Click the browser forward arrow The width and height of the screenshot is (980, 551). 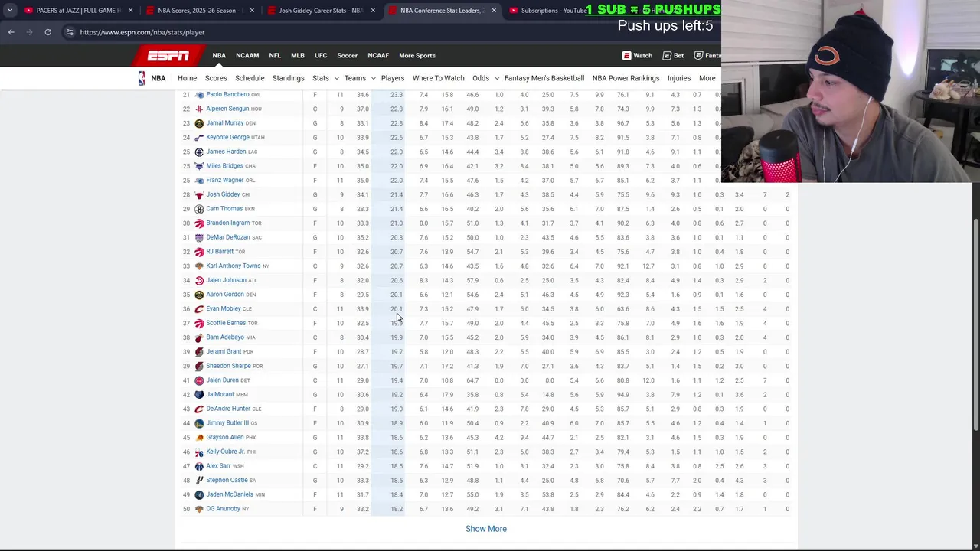pyautogui.click(x=29, y=32)
